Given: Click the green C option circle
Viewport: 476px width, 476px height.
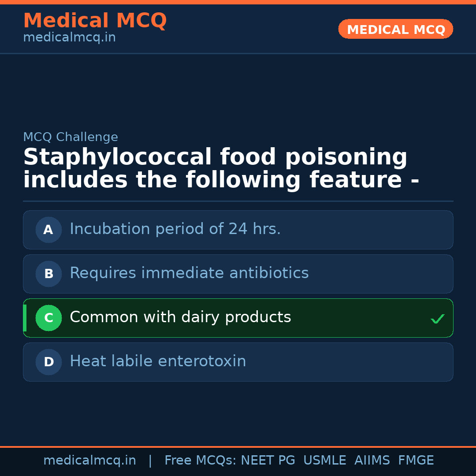Looking at the screenshot, I should (x=48, y=318).
